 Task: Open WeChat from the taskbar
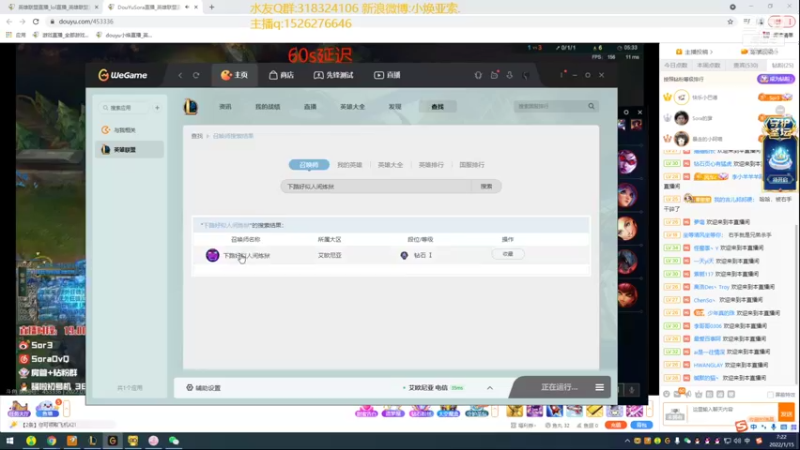(174, 441)
